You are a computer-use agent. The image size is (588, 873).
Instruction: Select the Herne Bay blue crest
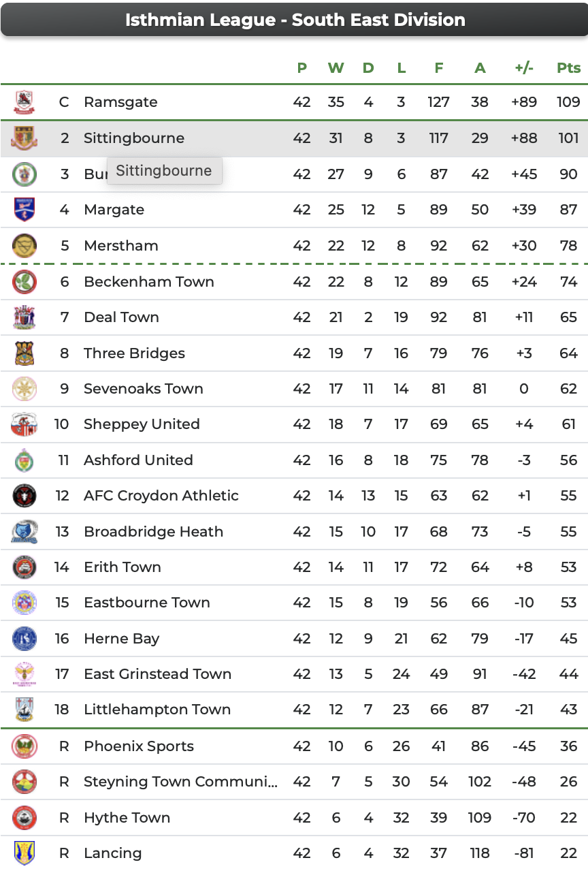pyautogui.click(x=24, y=638)
